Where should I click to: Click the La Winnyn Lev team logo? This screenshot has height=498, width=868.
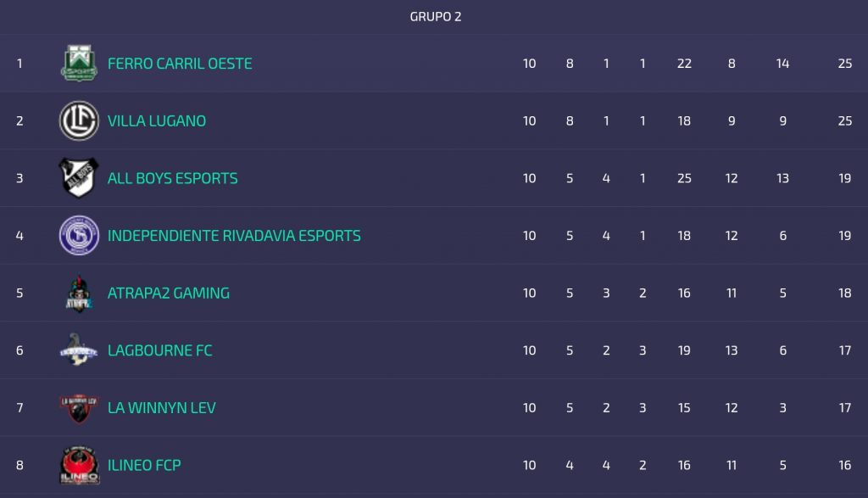click(79, 408)
